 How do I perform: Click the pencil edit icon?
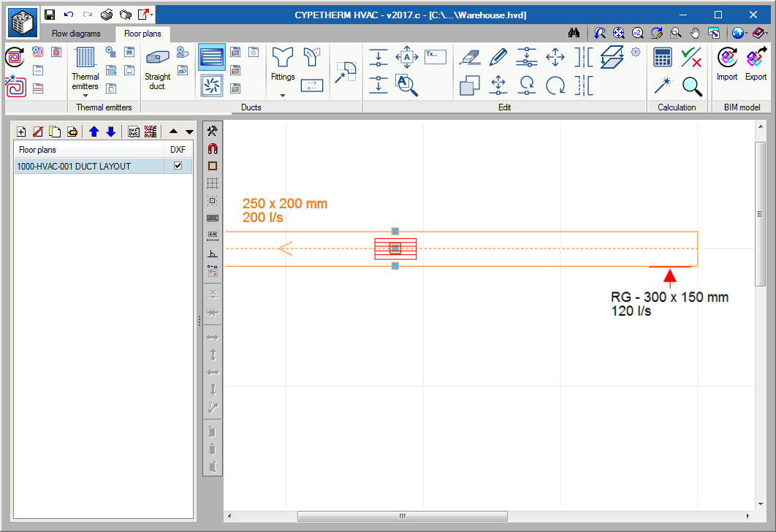498,56
